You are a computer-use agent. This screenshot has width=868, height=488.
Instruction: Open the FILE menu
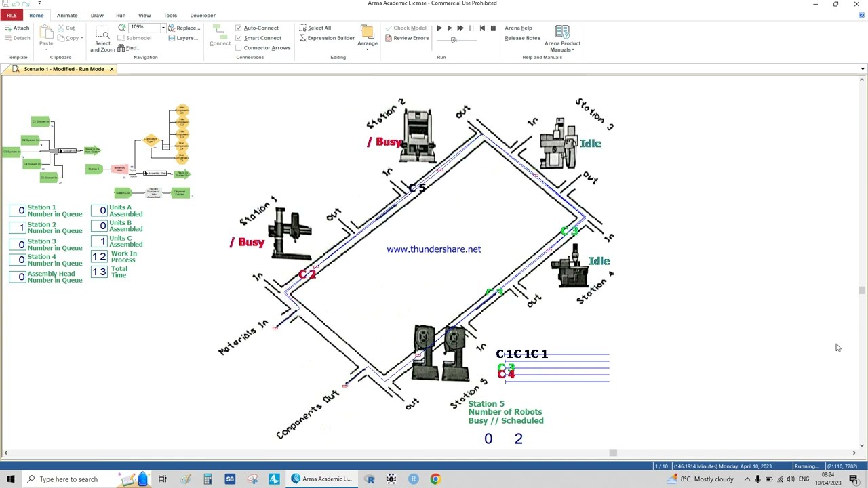[12, 15]
